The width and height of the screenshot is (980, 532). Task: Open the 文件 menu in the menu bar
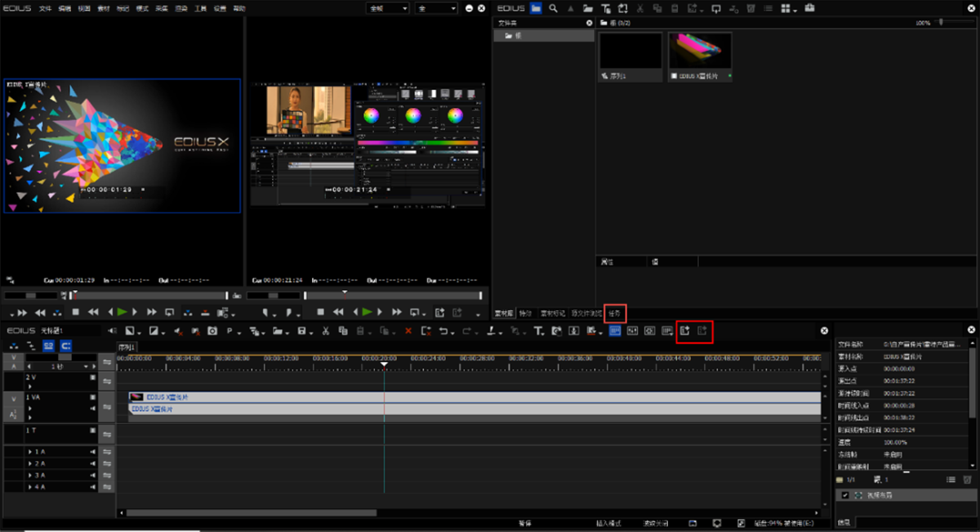(45, 7)
